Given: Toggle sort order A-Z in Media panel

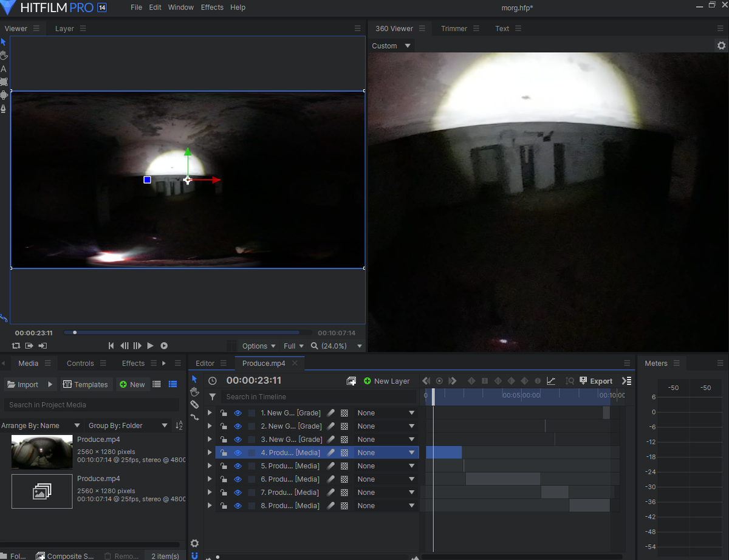Looking at the screenshot, I should point(179,426).
